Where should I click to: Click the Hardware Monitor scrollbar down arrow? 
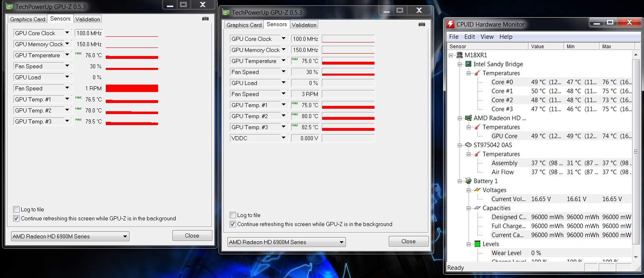coord(635,257)
